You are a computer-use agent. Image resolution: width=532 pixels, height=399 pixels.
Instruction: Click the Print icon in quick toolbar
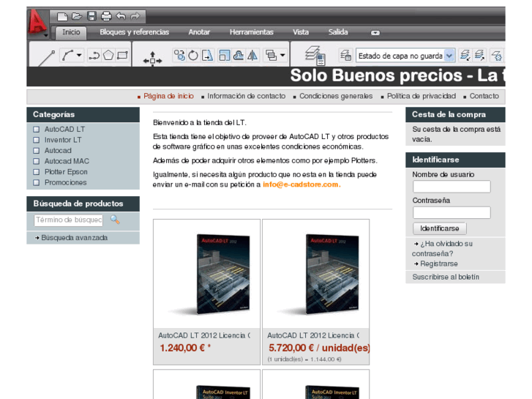106,16
